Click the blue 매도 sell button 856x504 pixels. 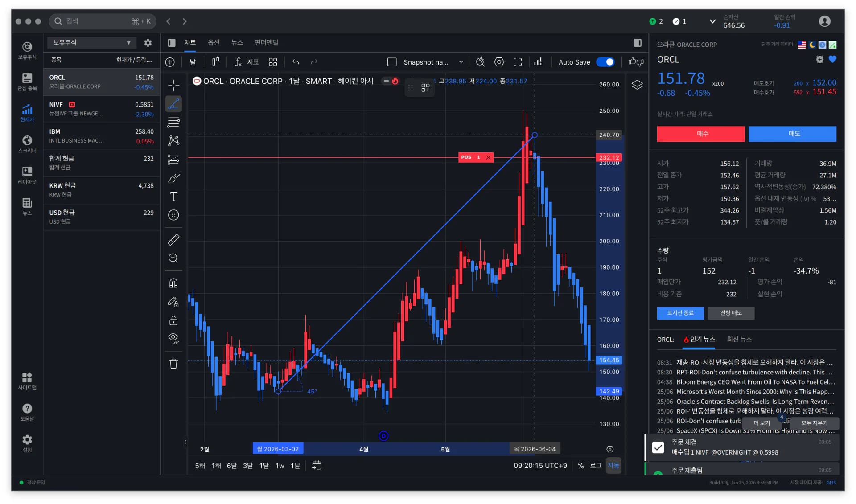(x=793, y=134)
